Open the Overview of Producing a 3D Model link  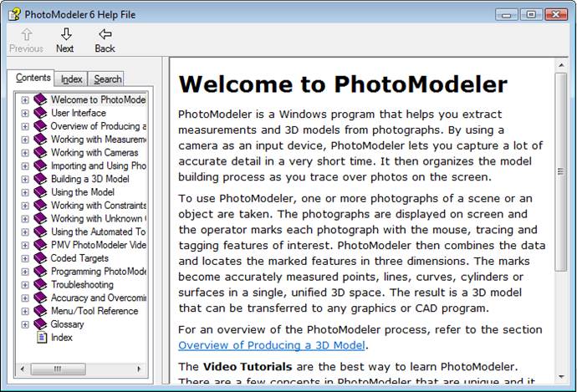(x=272, y=345)
